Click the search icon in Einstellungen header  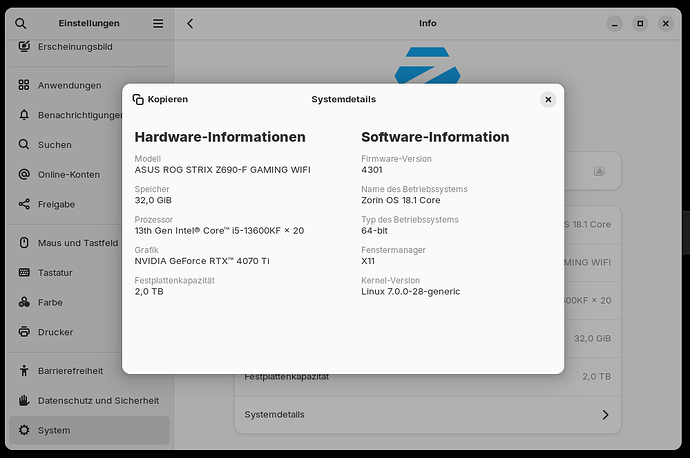coord(21,23)
